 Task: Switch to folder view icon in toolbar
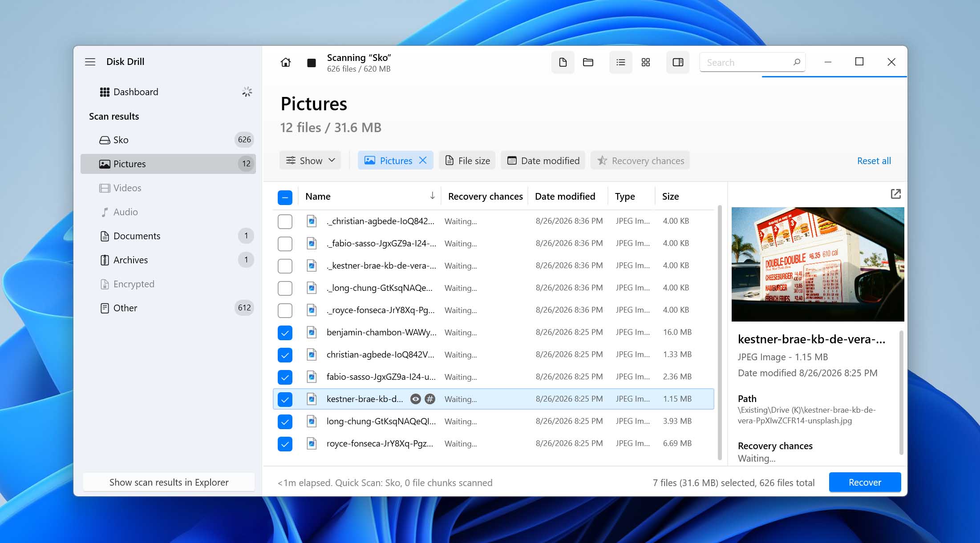pyautogui.click(x=588, y=62)
